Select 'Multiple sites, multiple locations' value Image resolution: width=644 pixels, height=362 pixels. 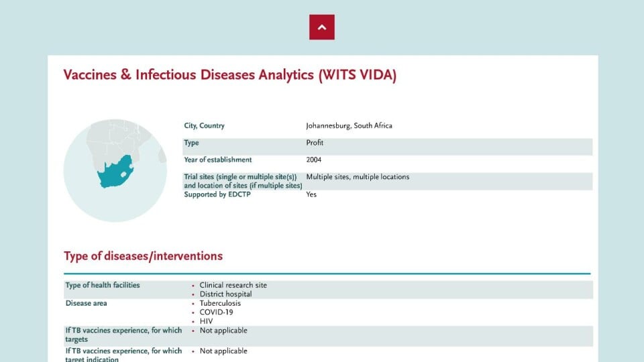click(x=358, y=177)
